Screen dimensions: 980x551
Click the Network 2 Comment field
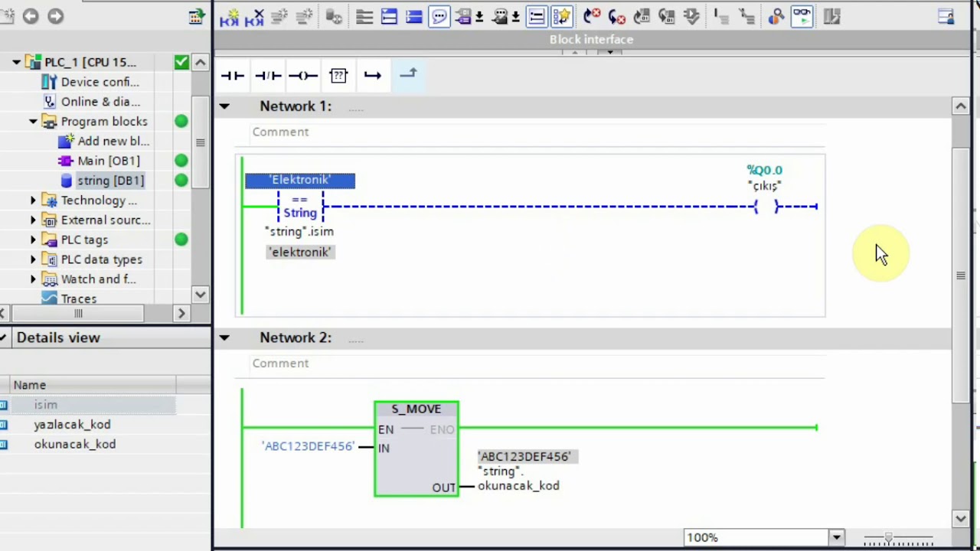click(538, 364)
